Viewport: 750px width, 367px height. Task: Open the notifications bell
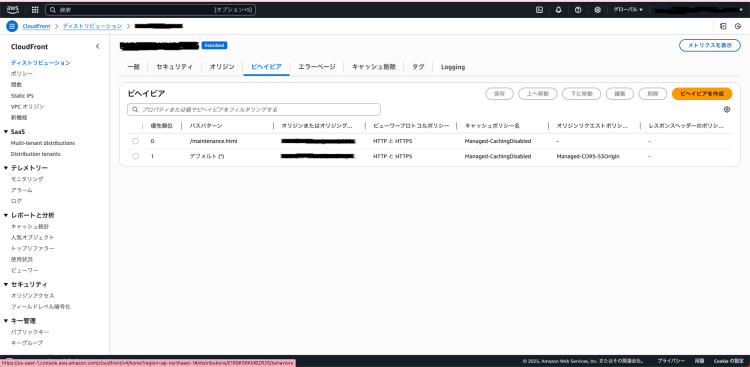559,10
